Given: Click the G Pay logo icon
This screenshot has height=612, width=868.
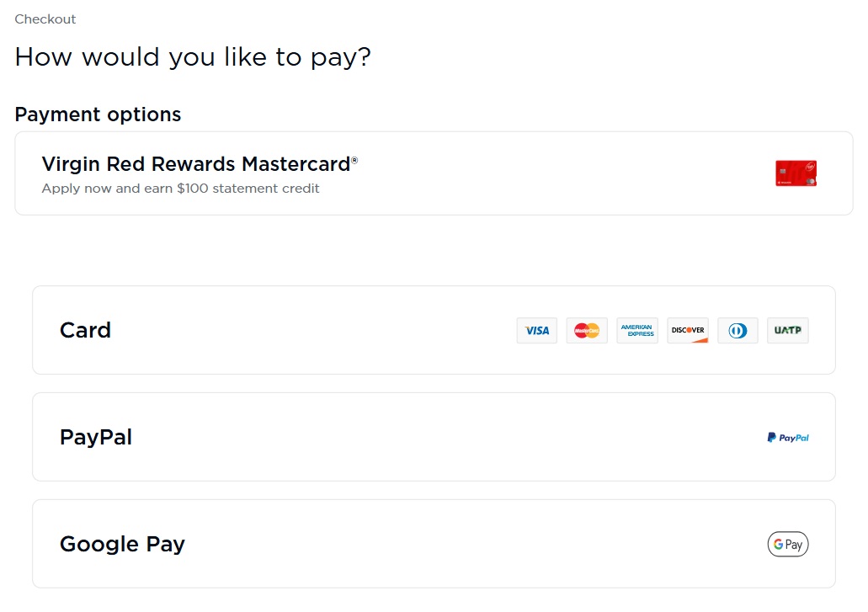Looking at the screenshot, I should coord(788,544).
